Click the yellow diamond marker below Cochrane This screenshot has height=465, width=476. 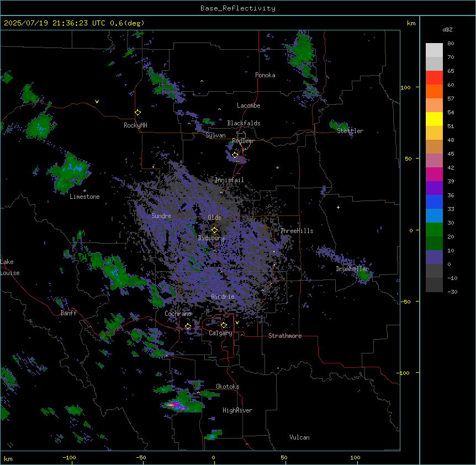[x=188, y=326]
